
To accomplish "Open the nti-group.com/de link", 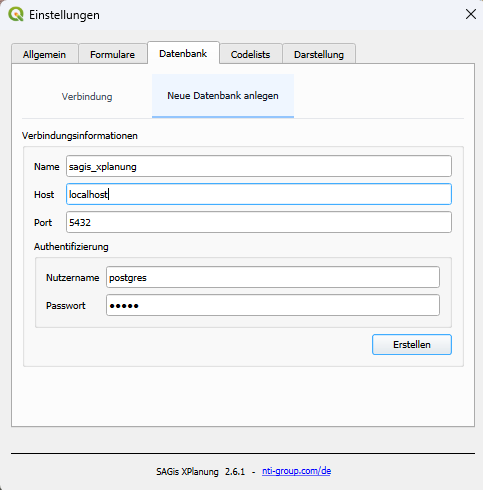I will pos(296,471).
